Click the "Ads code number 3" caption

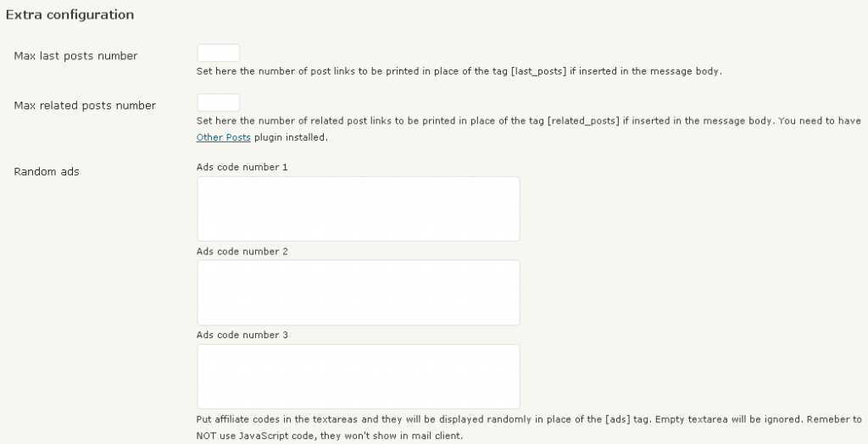pyautogui.click(x=242, y=336)
